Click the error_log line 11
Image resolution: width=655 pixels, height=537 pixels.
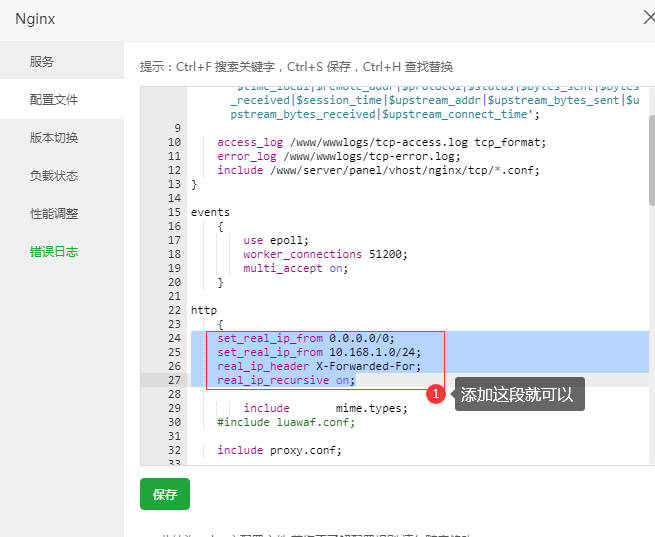point(338,157)
